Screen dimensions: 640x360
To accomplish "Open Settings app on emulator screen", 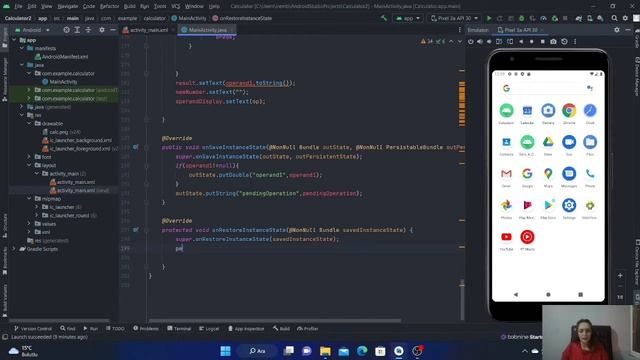I will click(x=569, y=205).
